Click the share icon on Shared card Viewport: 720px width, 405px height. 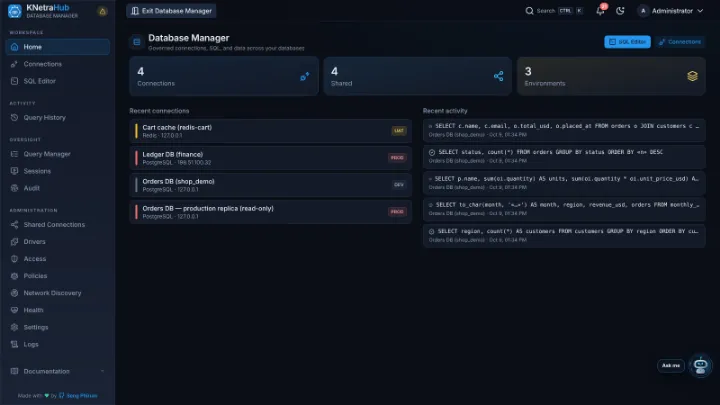point(499,76)
